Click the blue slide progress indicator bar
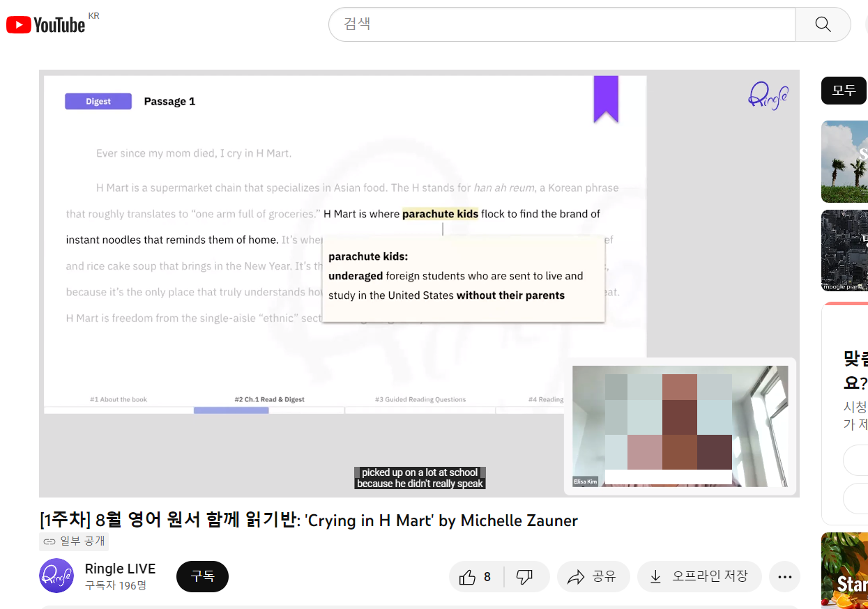The width and height of the screenshot is (868, 609). [x=231, y=410]
